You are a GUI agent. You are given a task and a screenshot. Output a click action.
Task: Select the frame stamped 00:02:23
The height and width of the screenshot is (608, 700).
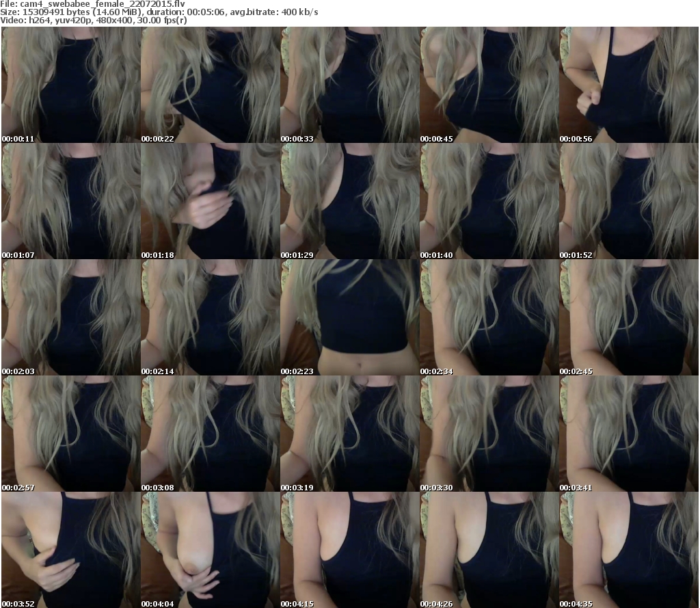pyautogui.click(x=350, y=317)
